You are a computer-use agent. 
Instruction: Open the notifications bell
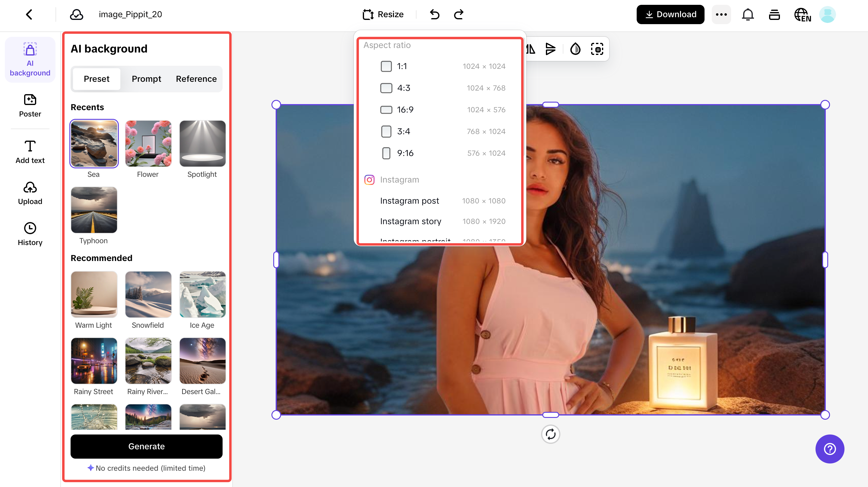[x=748, y=14]
